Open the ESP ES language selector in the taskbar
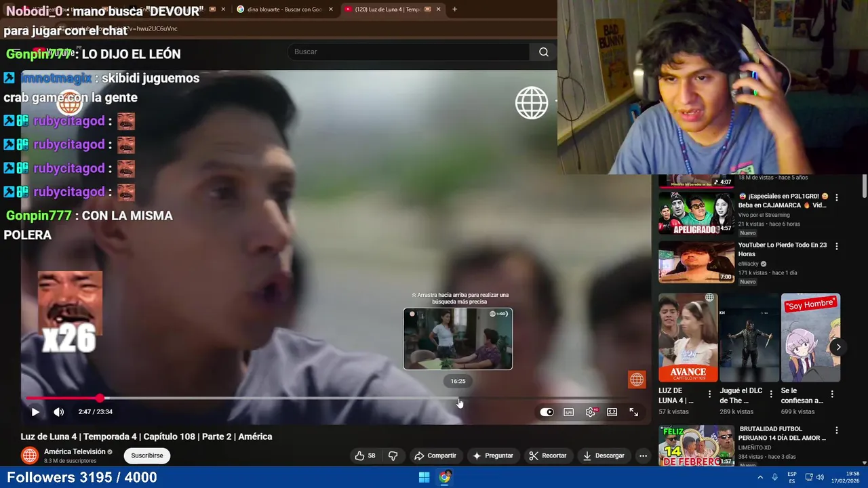Viewport: 868px width, 488px height. pos(792,477)
